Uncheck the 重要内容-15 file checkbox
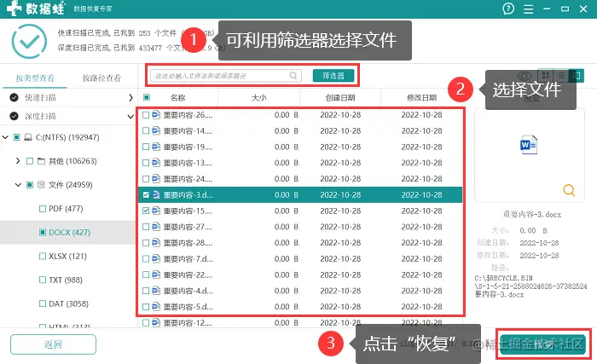 146,211
